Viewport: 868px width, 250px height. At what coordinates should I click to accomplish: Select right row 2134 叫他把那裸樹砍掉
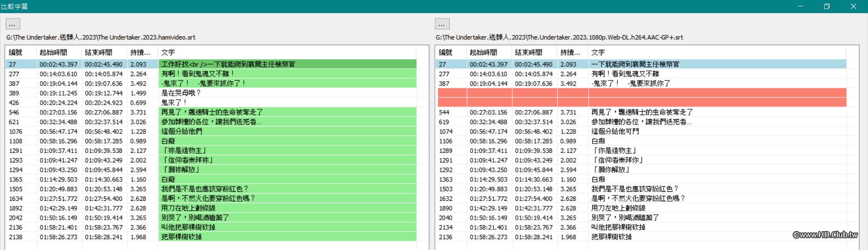[x=618, y=227]
